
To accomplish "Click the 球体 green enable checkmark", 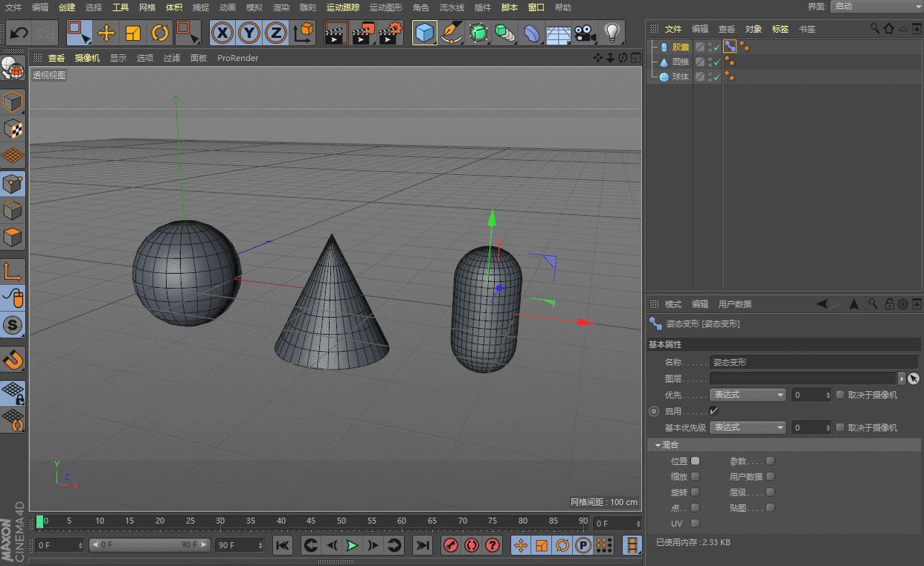I will pos(717,76).
